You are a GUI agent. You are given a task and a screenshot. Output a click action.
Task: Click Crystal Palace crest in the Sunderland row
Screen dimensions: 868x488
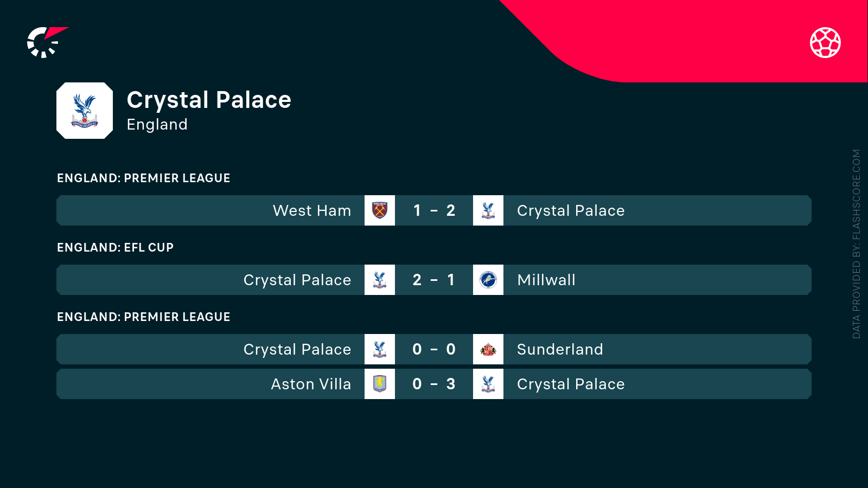tap(380, 349)
